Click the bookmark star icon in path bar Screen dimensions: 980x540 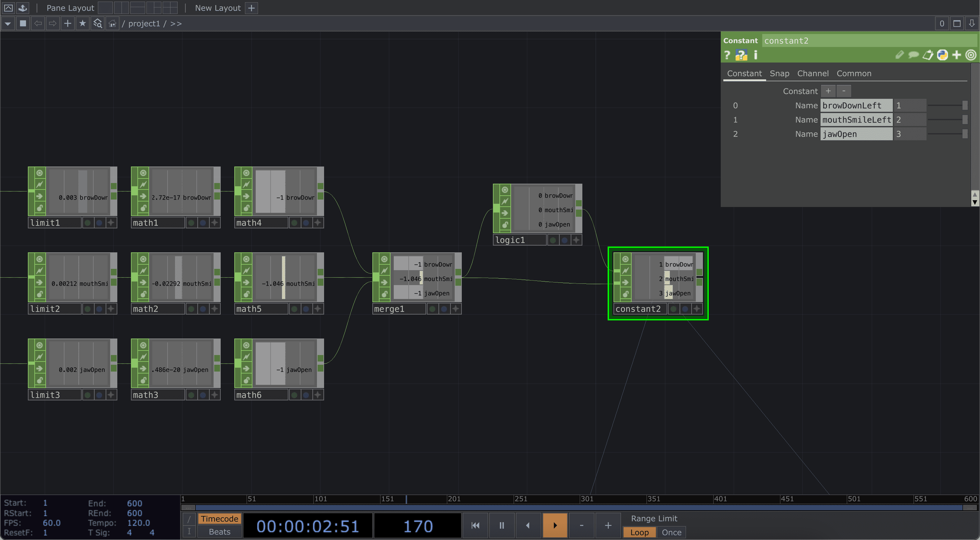tap(82, 24)
